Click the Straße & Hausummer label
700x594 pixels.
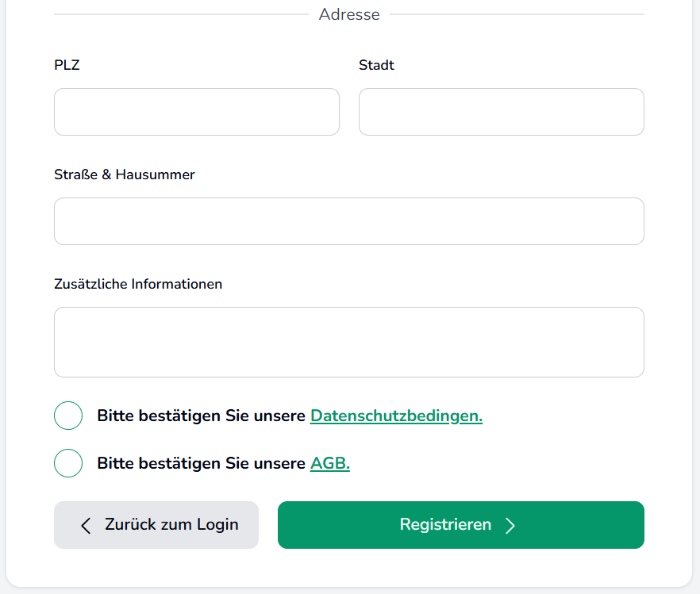point(125,174)
